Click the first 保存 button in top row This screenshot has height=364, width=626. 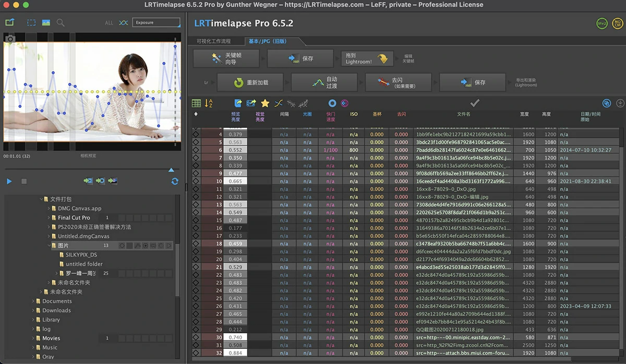300,58
